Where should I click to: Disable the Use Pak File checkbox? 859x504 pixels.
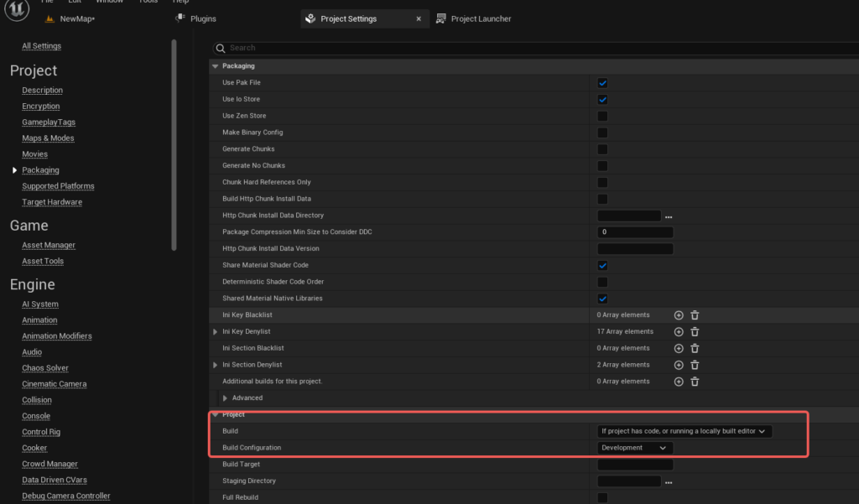pyautogui.click(x=602, y=83)
